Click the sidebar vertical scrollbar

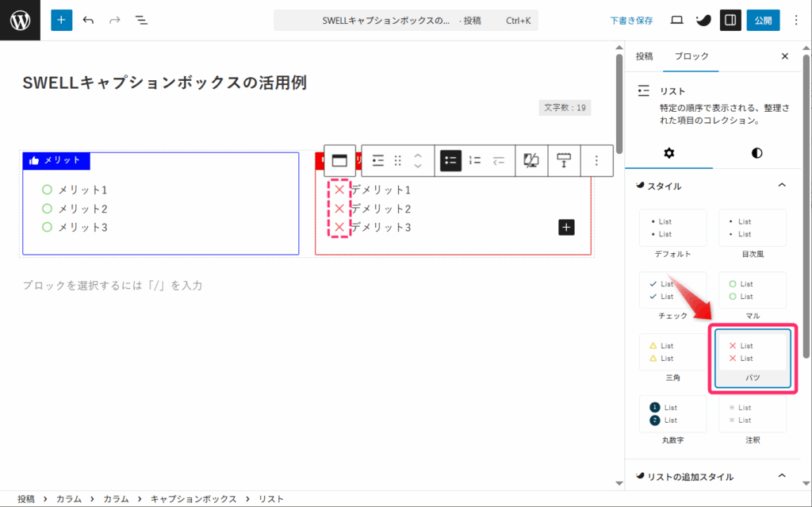point(806,205)
